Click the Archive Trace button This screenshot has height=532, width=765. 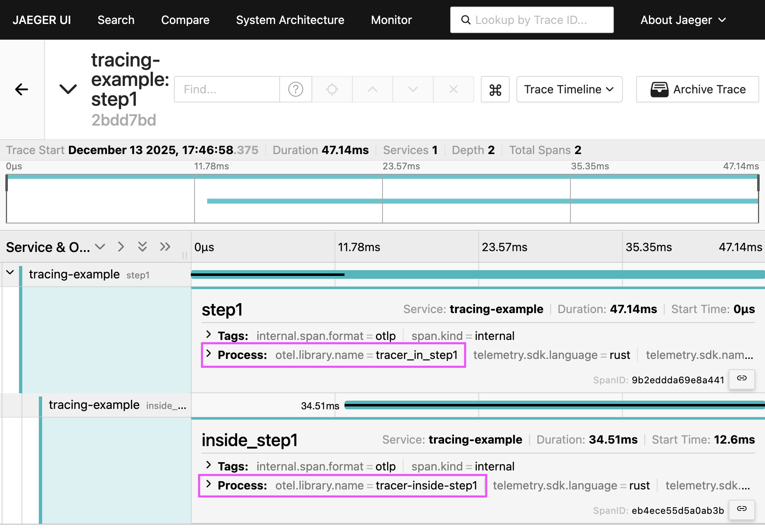697,89
